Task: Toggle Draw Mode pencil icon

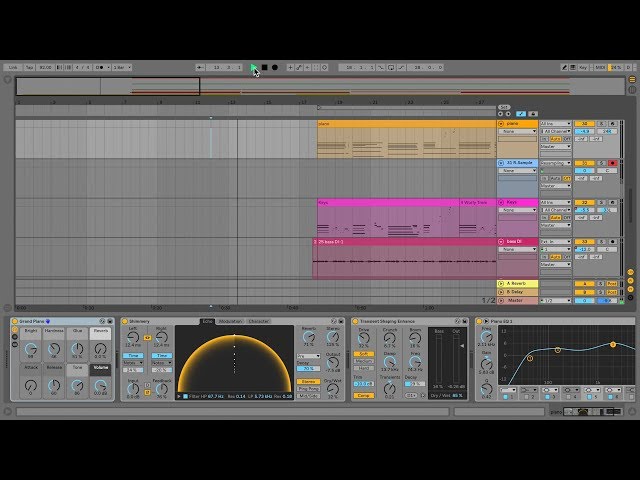Action: (564, 67)
